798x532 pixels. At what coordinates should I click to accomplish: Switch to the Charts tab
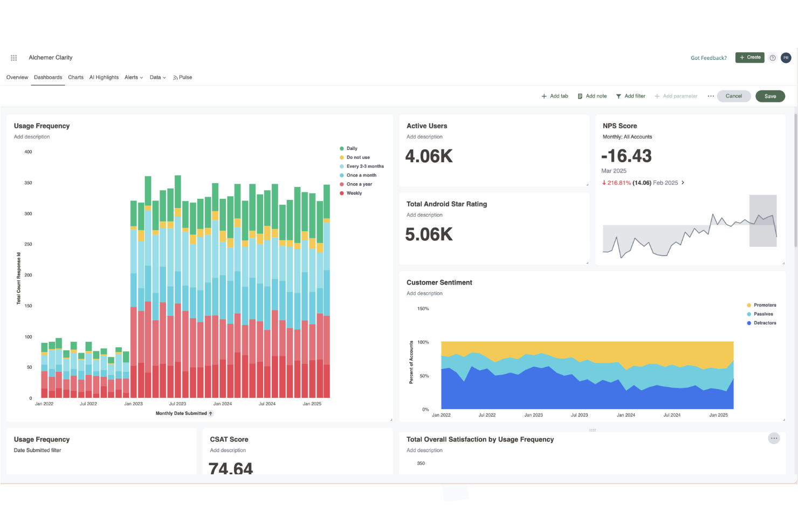(75, 77)
